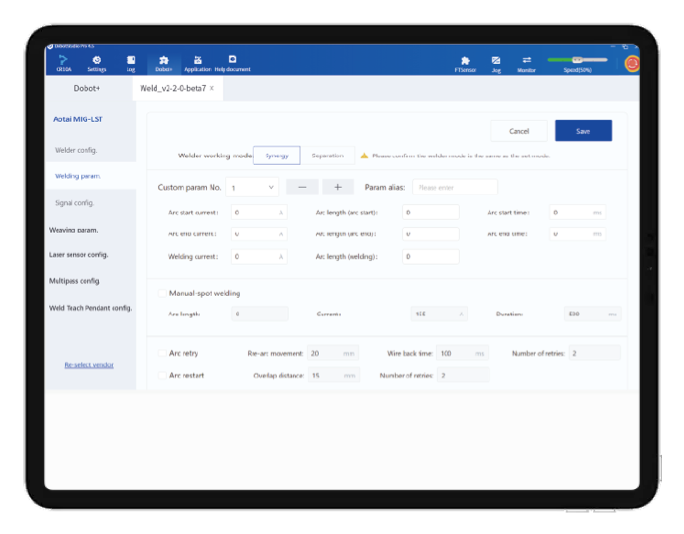This screenshot has width=684, height=534.
Task: Open the Jog control icon
Action: pos(496,62)
